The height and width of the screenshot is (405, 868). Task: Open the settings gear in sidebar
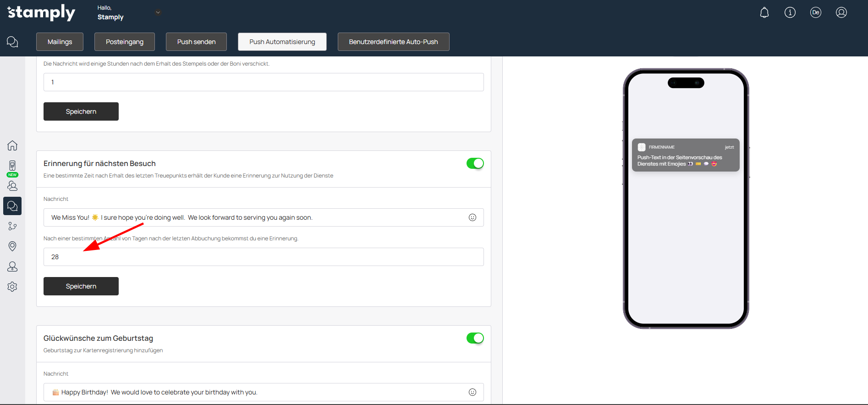pyautogui.click(x=12, y=287)
